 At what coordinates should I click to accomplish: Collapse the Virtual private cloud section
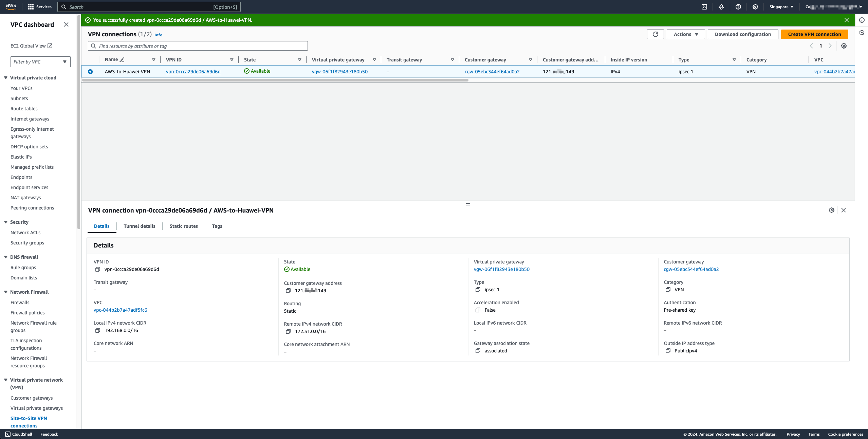click(6, 78)
